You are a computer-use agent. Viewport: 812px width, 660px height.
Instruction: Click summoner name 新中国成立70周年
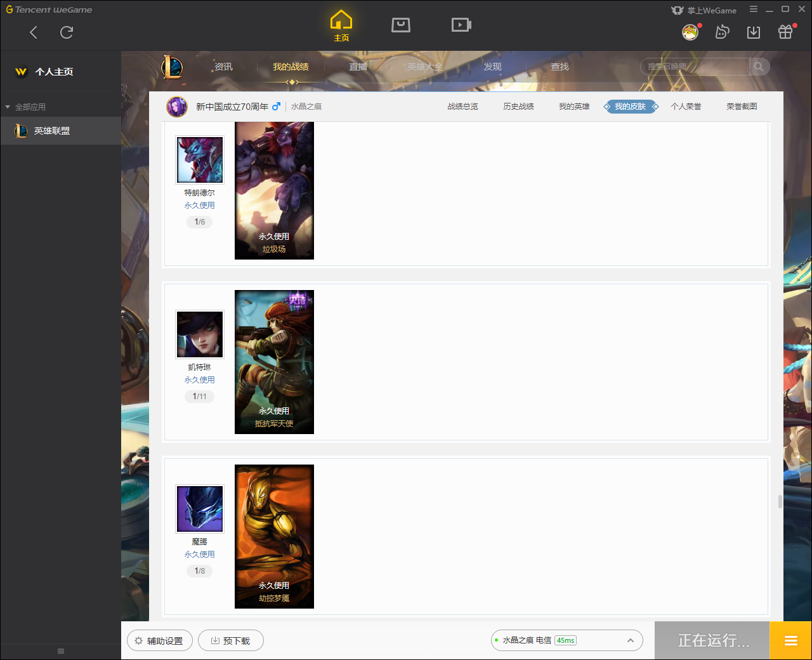tap(232, 107)
